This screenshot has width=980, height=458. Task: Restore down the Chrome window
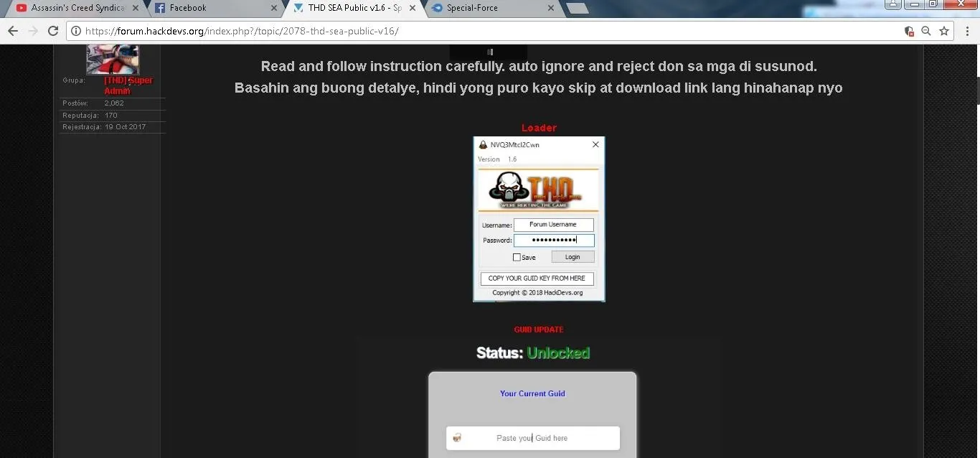pos(933,4)
